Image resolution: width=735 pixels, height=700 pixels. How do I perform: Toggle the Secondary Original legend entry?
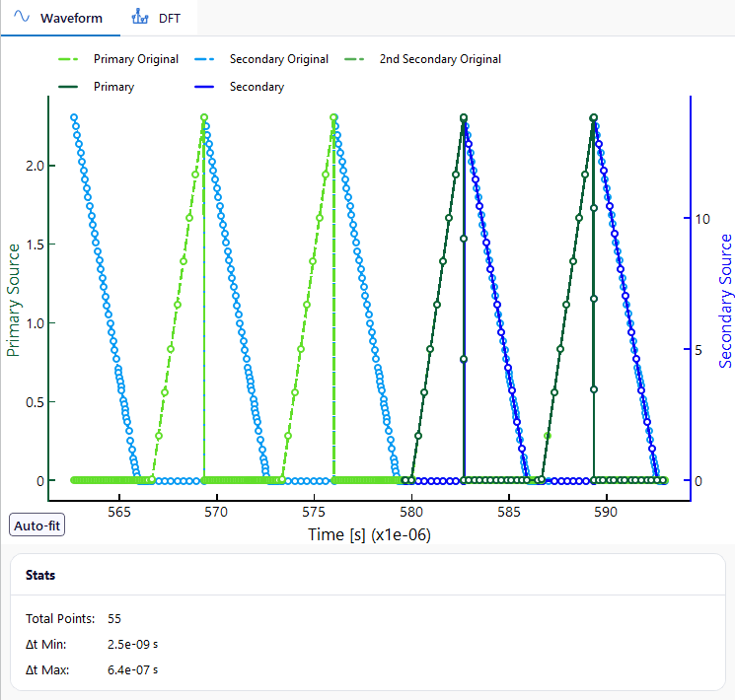click(x=261, y=59)
